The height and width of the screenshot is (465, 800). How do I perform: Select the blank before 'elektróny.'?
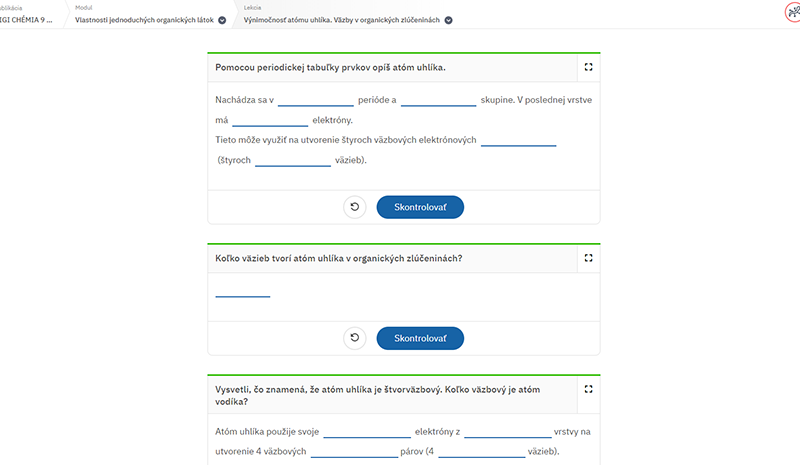(270, 120)
